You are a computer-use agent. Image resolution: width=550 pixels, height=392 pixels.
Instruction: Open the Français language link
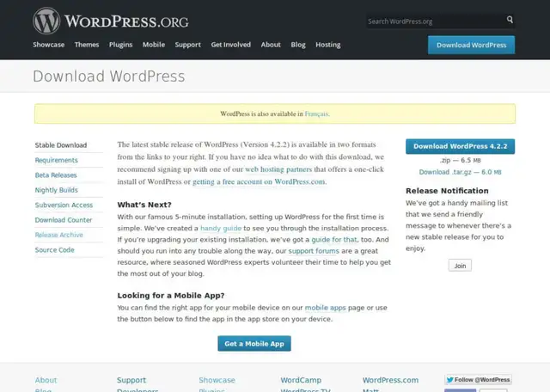(x=316, y=113)
